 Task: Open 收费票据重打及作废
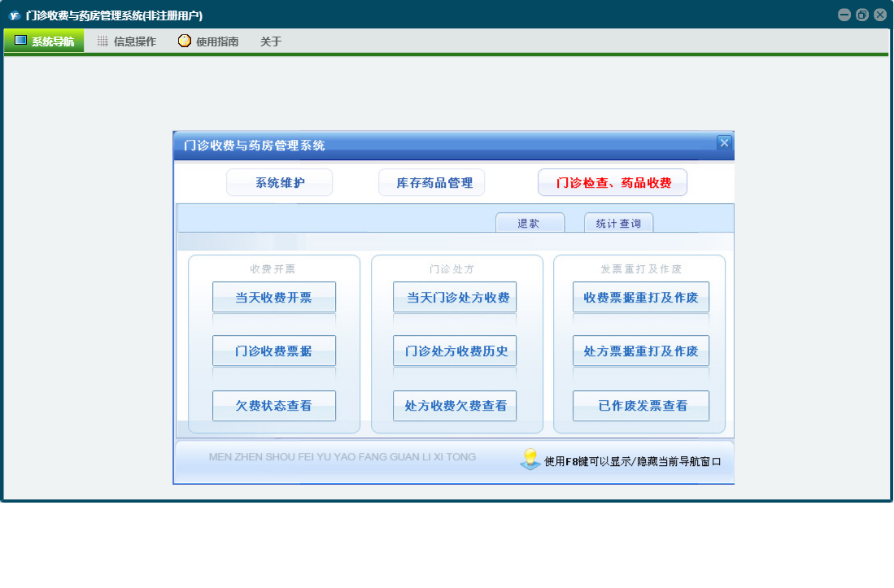click(x=641, y=297)
